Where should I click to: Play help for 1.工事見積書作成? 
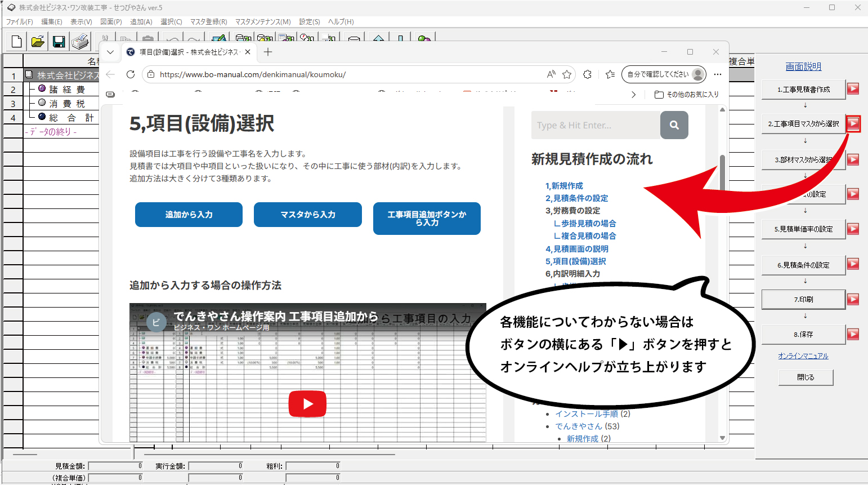(x=853, y=88)
